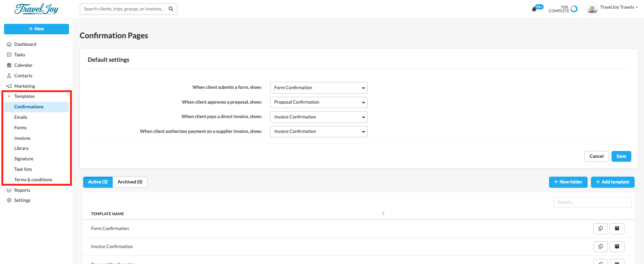The width and height of the screenshot is (644, 264).
Task: Open Emails templates
Action: (x=21, y=117)
